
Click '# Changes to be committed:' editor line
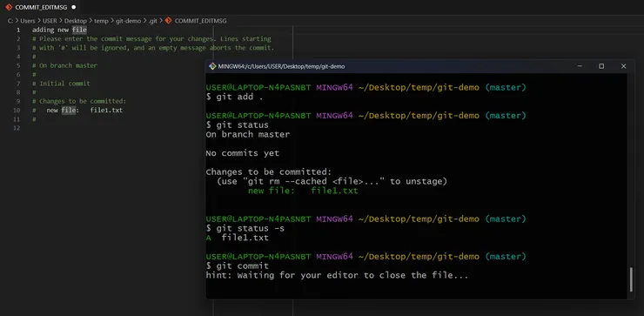click(x=79, y=102)
